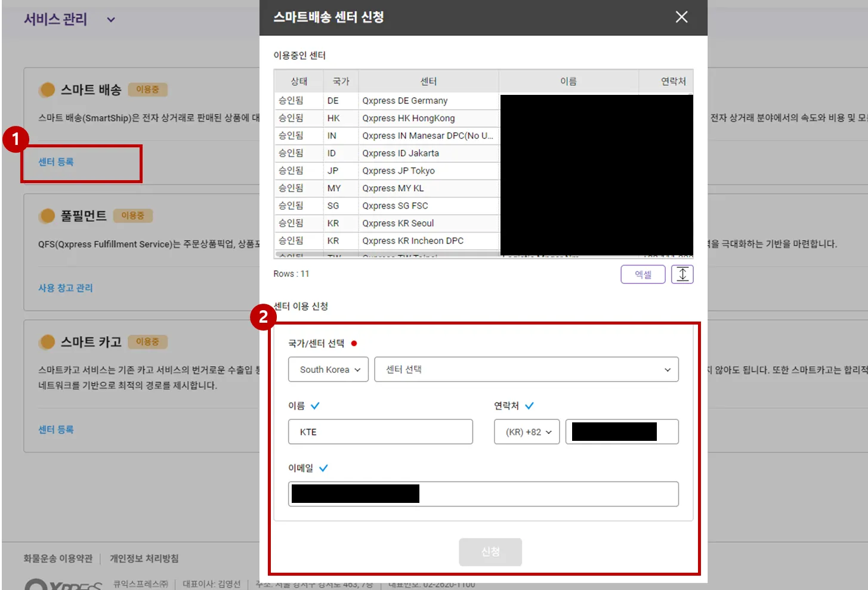The image size is (868, 590).
Task: Focus the 연락처 phone number field
Action: tap(622, 432)
